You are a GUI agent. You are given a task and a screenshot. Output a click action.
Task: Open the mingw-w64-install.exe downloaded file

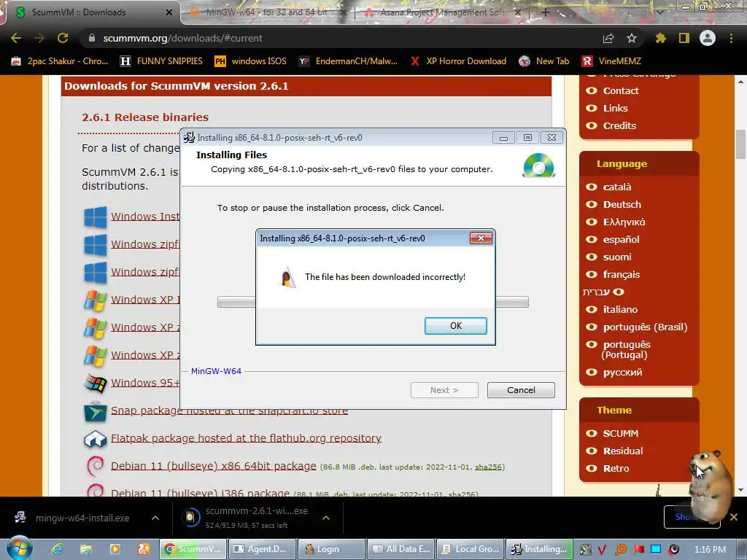(82, 518)
